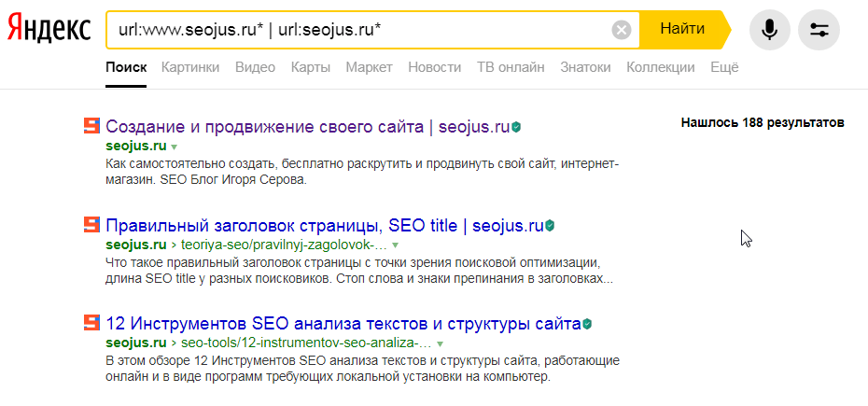Start voice search with the microphone icon

tap(769, 29)
